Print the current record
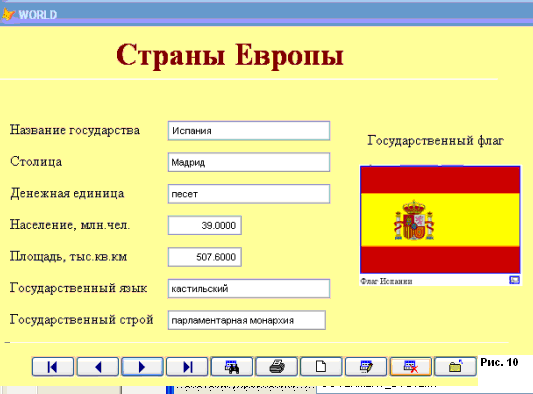 pyautogui.click(x=276, y=367)
